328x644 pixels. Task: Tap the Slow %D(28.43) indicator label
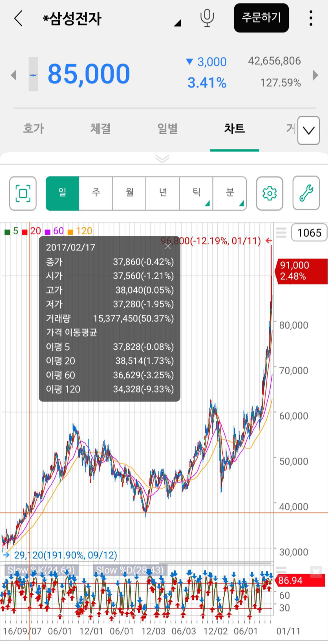click(130, 570)
